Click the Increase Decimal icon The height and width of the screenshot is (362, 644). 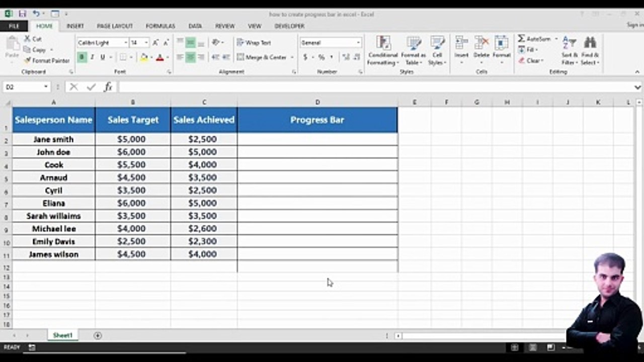[x=346, y=57]
